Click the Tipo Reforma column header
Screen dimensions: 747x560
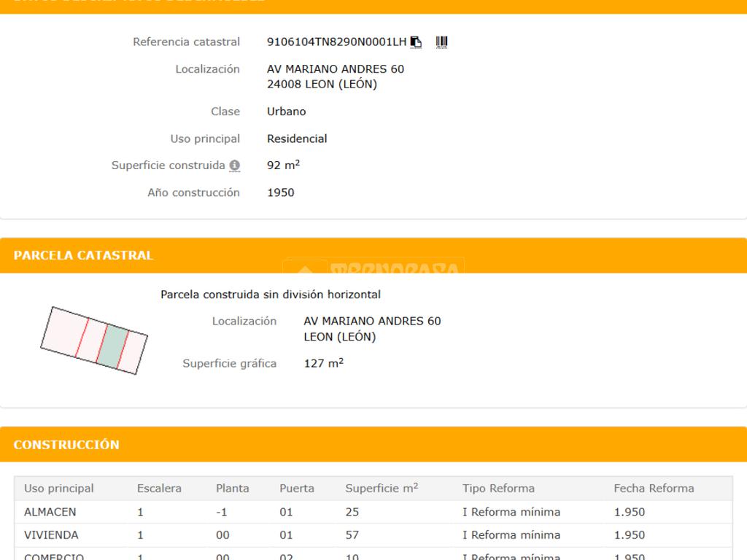click(x=498, y=489)
